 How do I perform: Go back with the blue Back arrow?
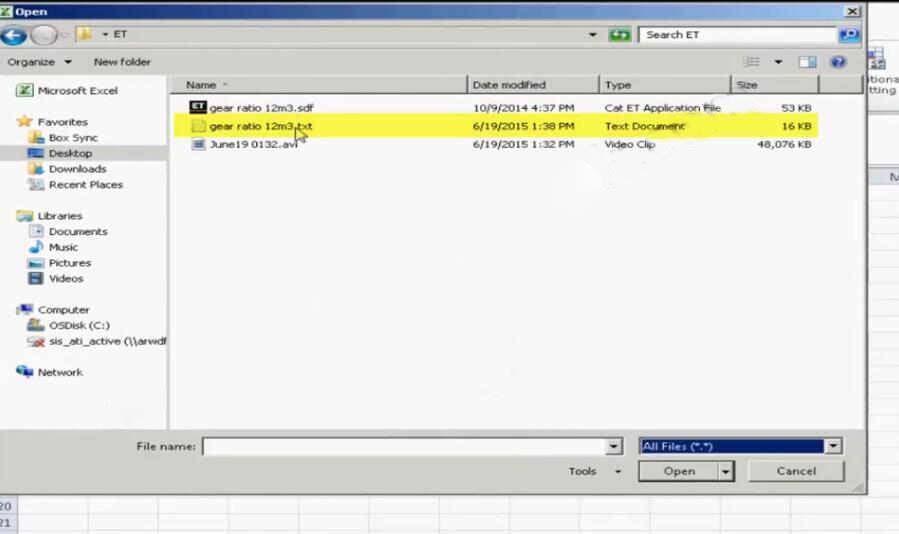(14, 36)
